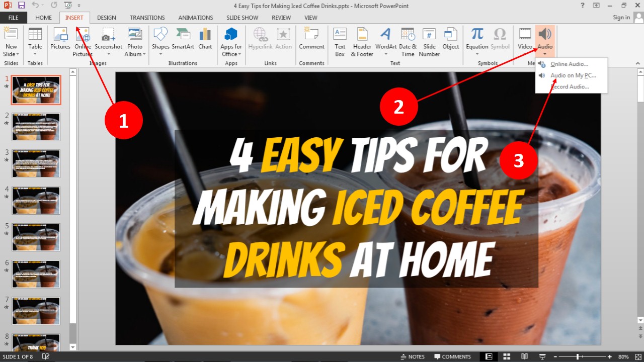The image size is (644, 362).
Task: Click the Object icon
Action: [x=450, y=34]
